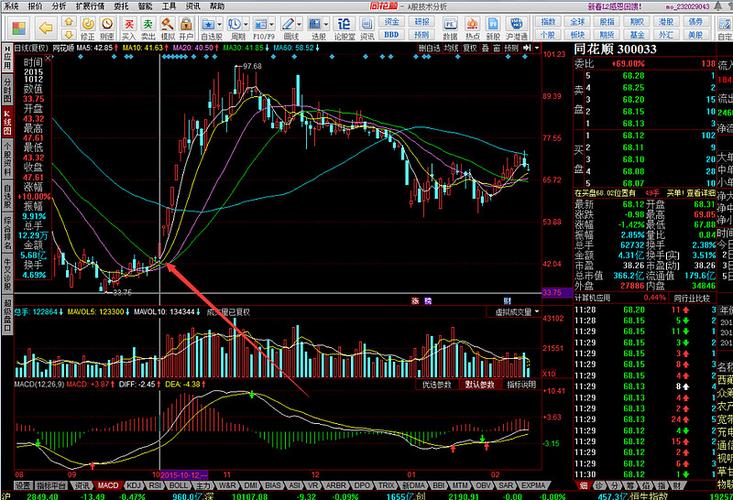Screen dimensions: 733x500
Task: Open the 测速 speed test clock icon
Action: [x=107, y=24]
